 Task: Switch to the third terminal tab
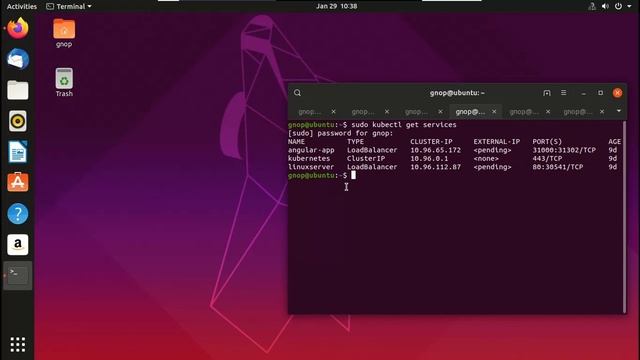click(416, 111)
